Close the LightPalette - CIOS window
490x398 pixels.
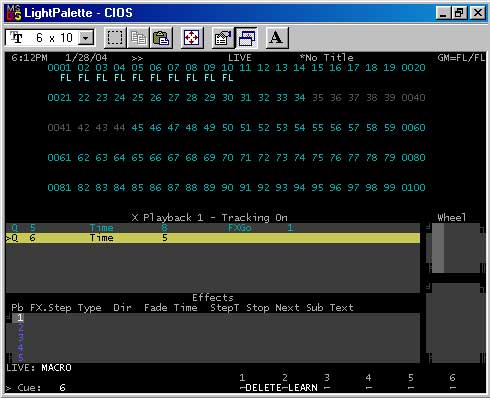click(477, 13)
